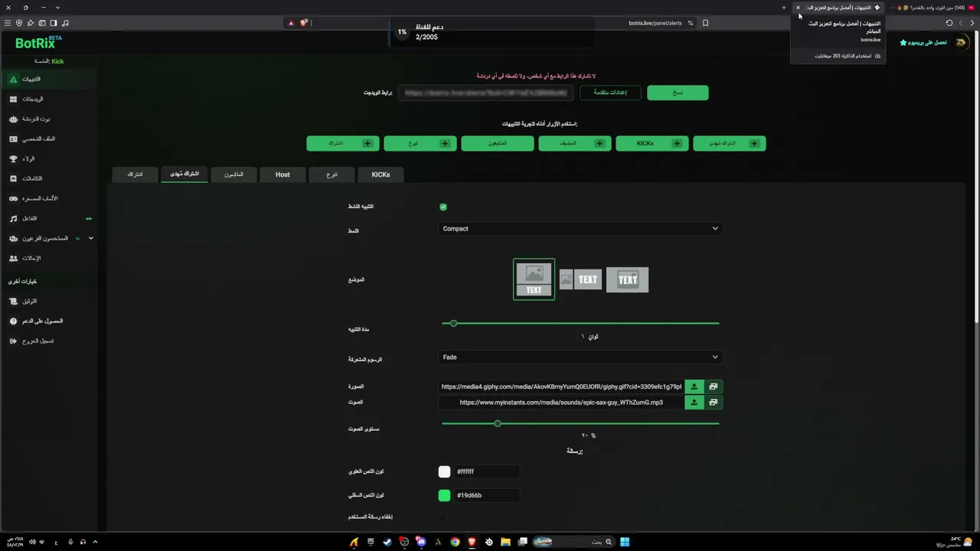980x551 pixels.
Task: Select image-beside-text layout option
Action: [x=580, y=279]
